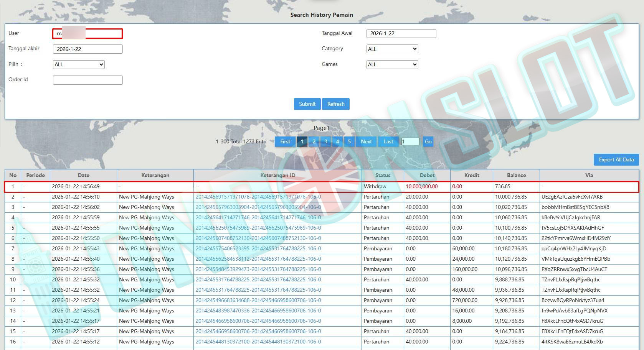Select the Tanggal akhir date field
This screenshot has width=644, height=350.
88,49
